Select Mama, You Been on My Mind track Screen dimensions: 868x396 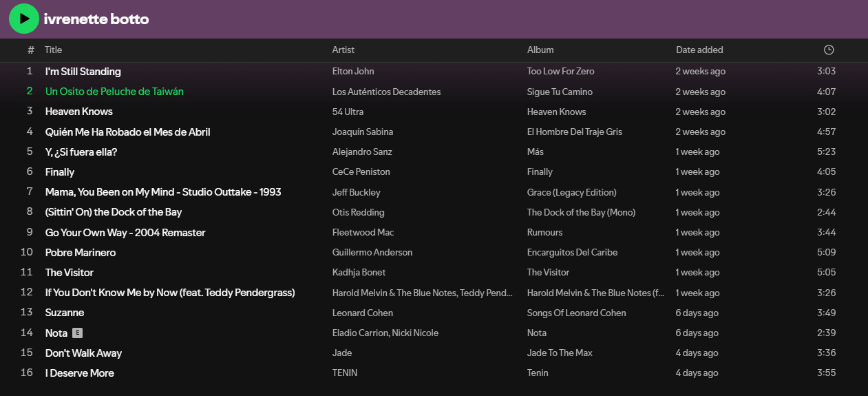click(163, 192)
